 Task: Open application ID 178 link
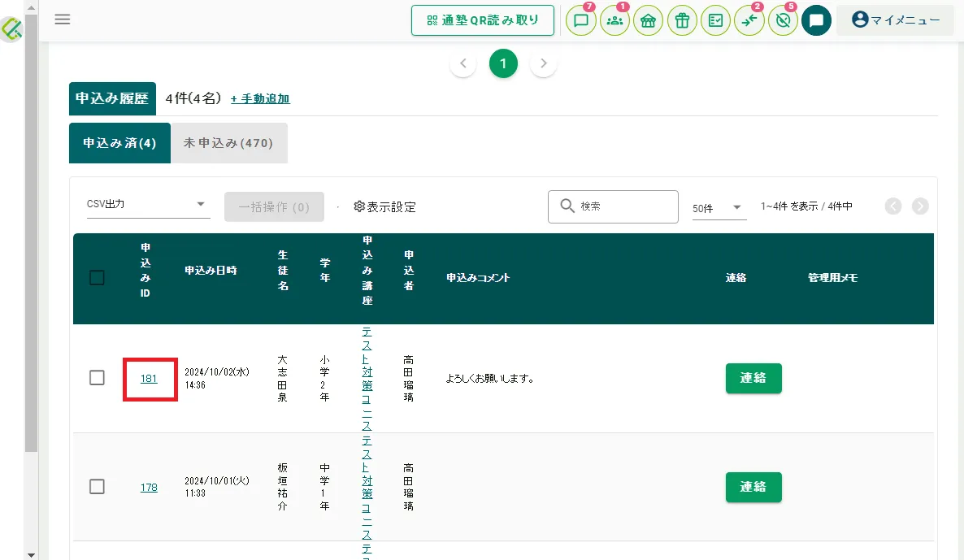(149, 488)
